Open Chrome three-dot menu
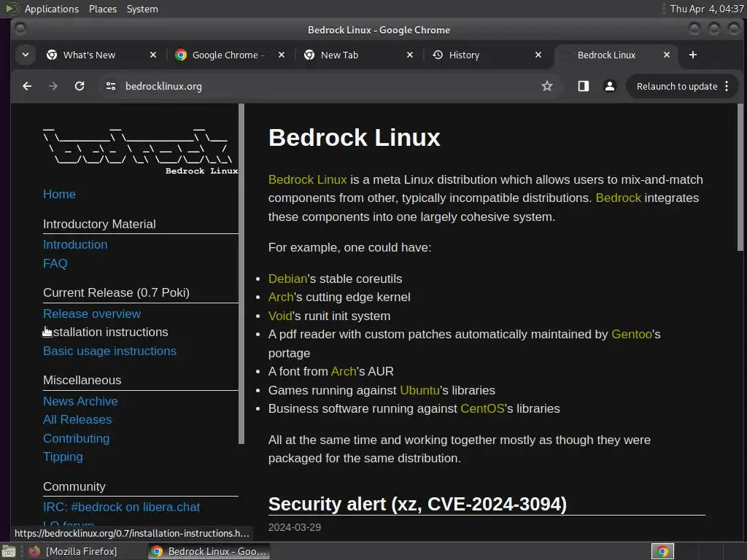This screenshot has width=747, height=560. click(x=727, y=86)
